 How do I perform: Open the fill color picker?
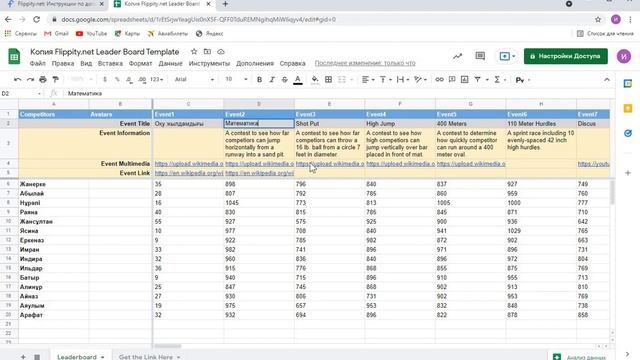tap(315, 80)
